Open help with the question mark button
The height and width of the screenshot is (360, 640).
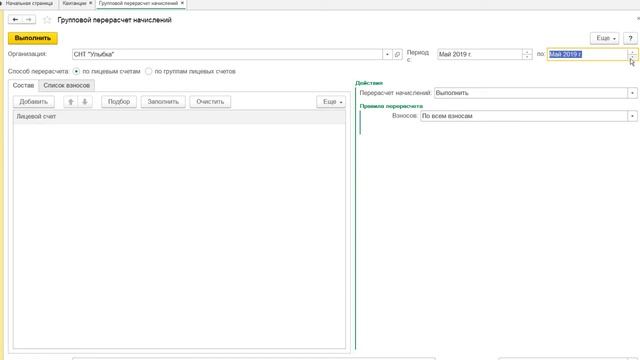point(630,38)
